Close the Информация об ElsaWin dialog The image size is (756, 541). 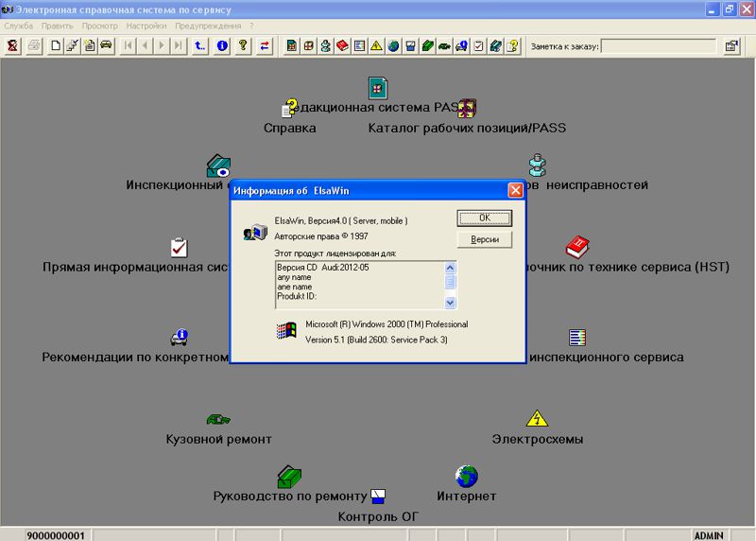coord(515,190)
